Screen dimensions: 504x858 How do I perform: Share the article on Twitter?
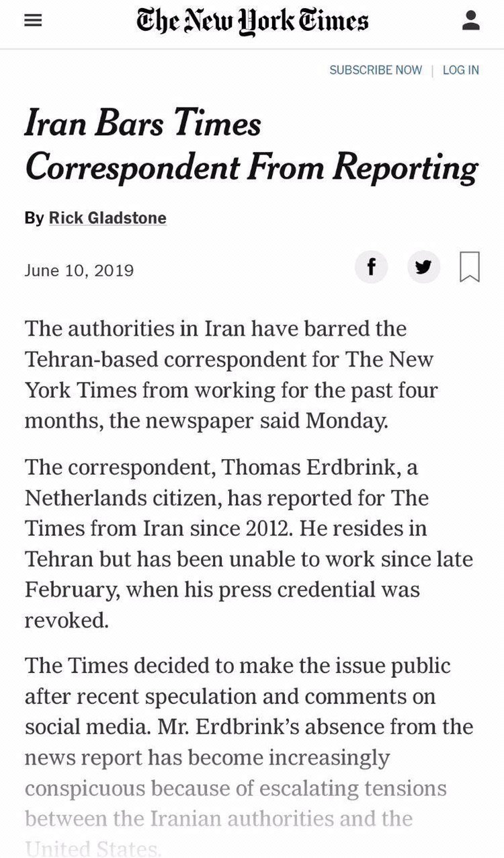423,268
